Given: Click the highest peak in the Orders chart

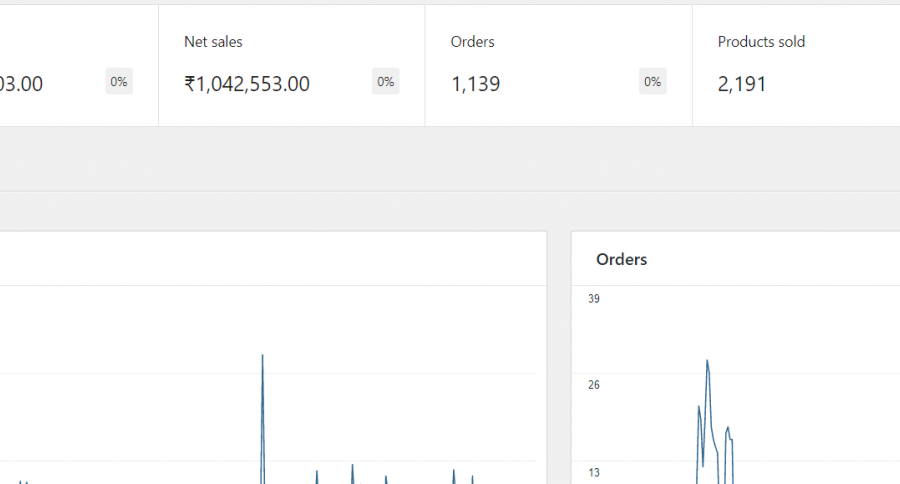Looking at the screenshot, I should pos(707,361).
